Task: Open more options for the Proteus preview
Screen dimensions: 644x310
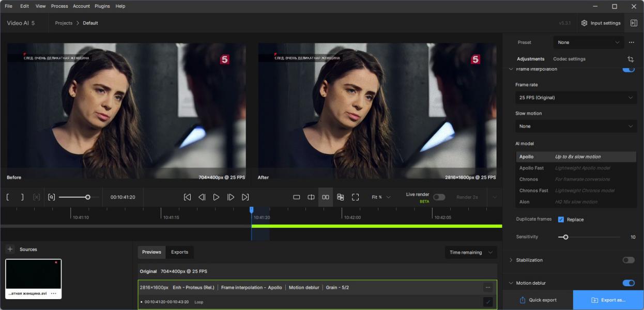Action: point(488,287)
